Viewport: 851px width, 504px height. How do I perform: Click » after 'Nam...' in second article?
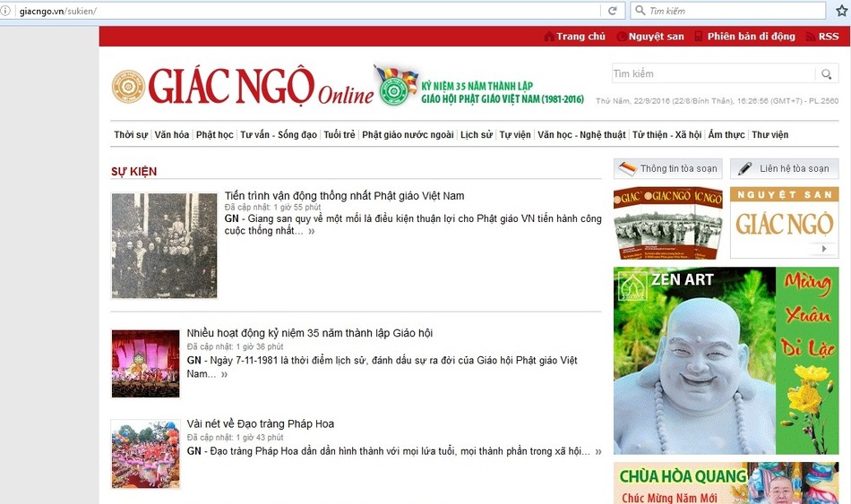[x=224, y=374]
